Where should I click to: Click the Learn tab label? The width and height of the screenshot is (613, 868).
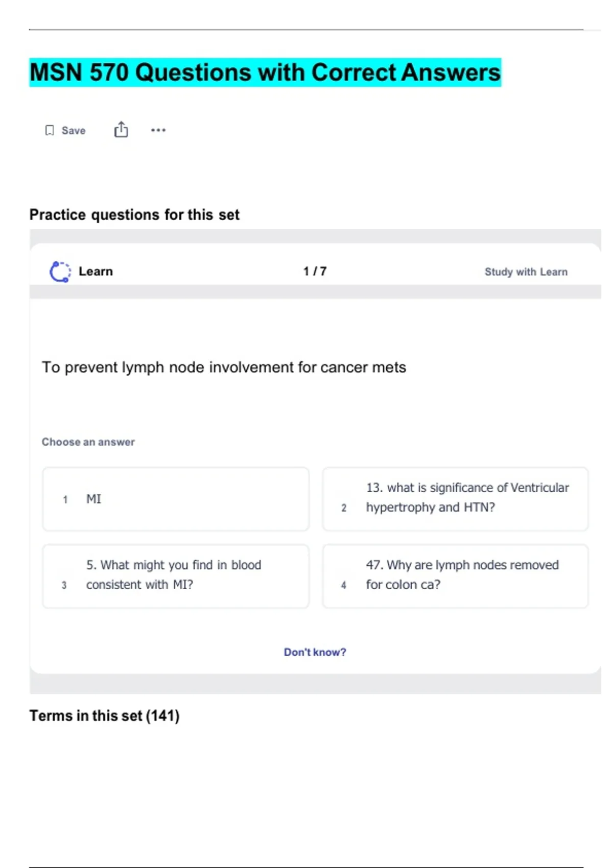click(x=96, y=271)
